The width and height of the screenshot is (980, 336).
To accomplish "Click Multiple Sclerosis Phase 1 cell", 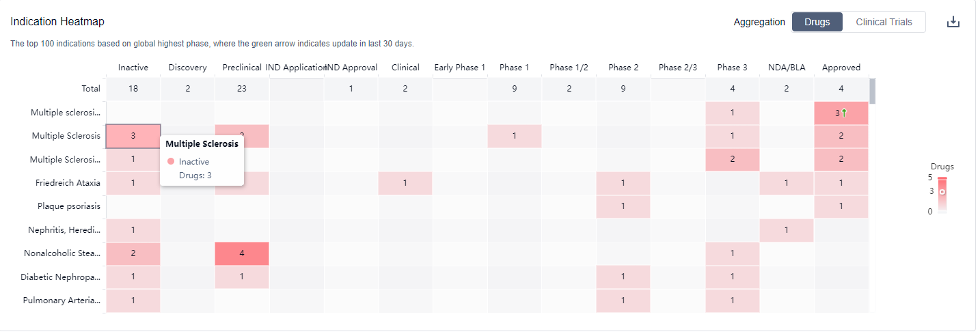I will pyautogui.click(x=514, y=136).
